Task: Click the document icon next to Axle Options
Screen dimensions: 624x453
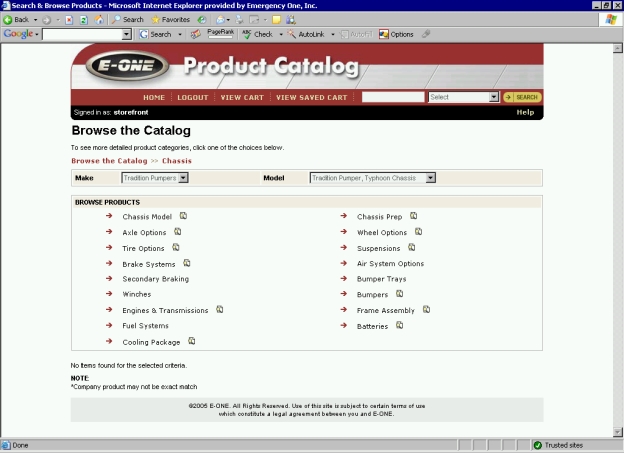Action: [177, 232]
